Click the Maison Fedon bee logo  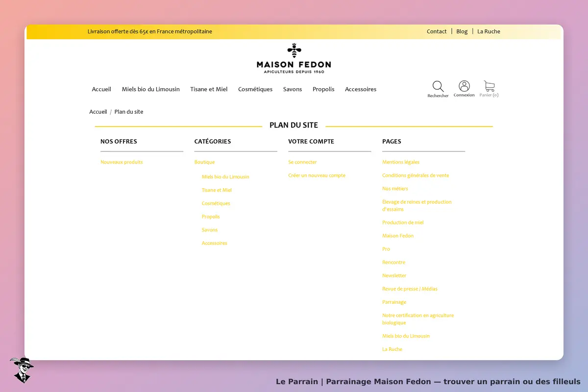tap(294, 58)
